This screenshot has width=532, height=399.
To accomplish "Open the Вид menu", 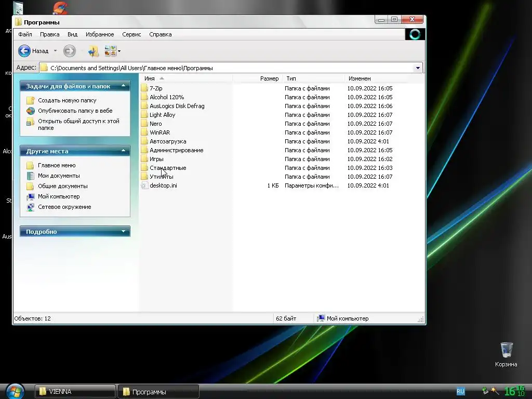I will point(72,34).
